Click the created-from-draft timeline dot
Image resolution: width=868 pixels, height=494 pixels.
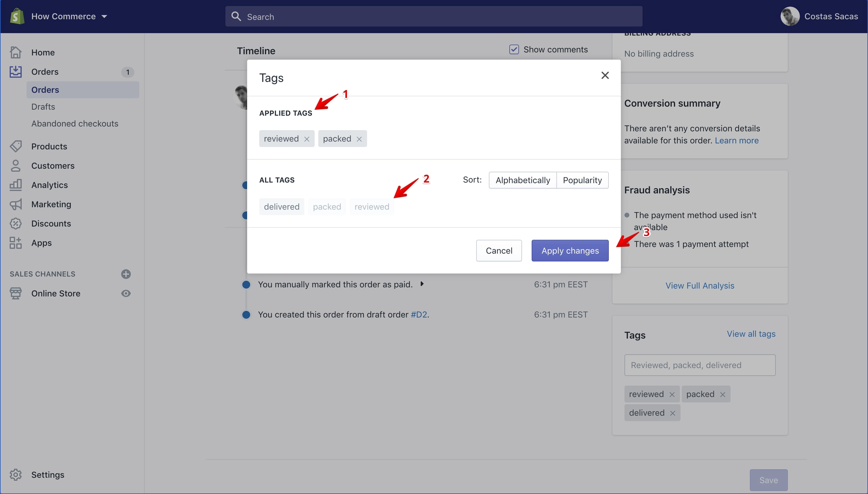point(246,314)
